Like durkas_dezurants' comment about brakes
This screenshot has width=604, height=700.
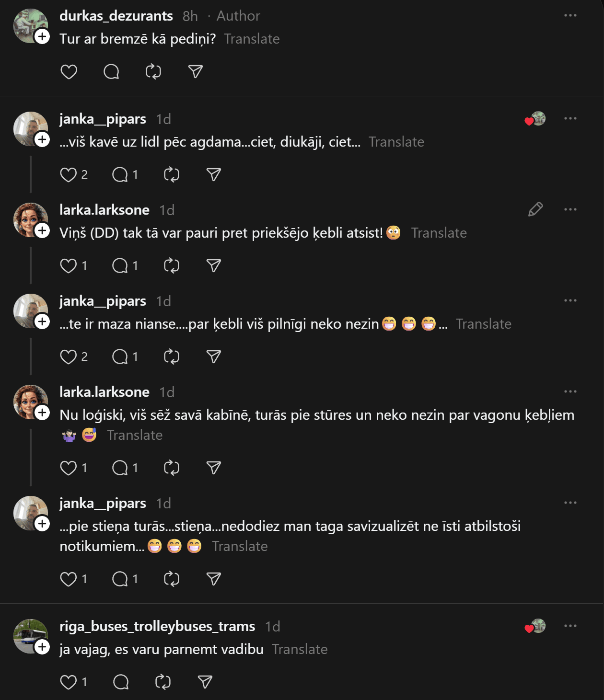[69, 72]
